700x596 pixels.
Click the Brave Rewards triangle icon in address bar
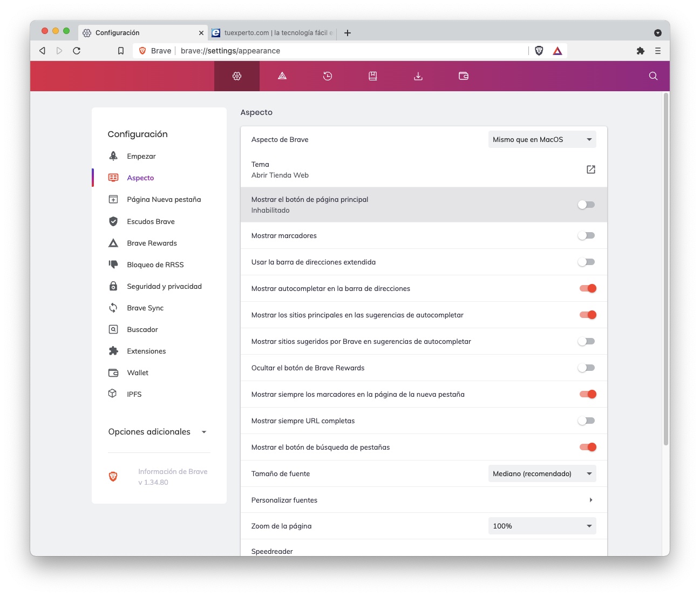558,51
